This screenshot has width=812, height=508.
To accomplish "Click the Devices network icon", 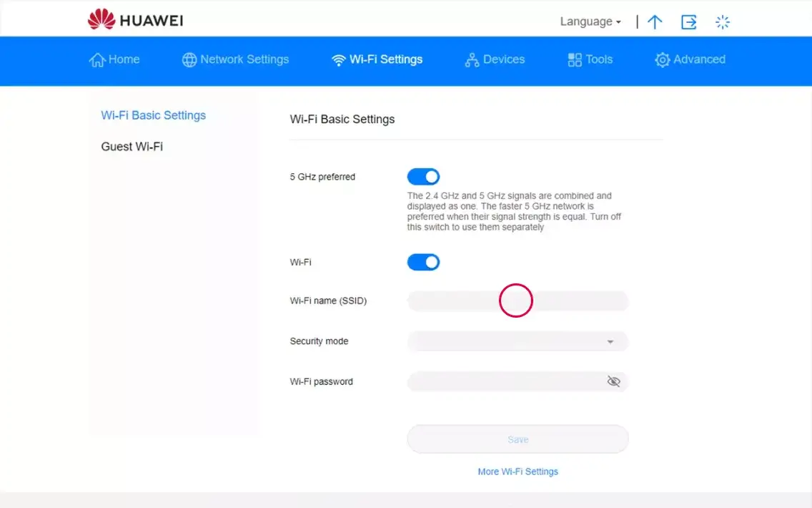I will tap(472, 60).
